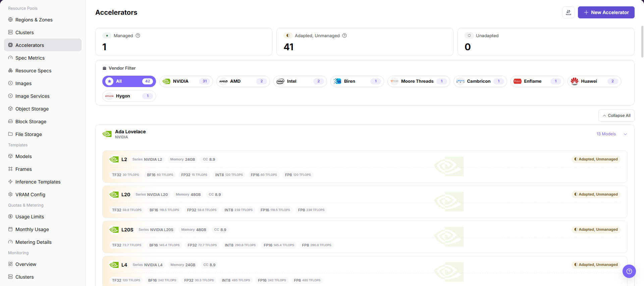Select the All vendor filter

pos(129,81)
